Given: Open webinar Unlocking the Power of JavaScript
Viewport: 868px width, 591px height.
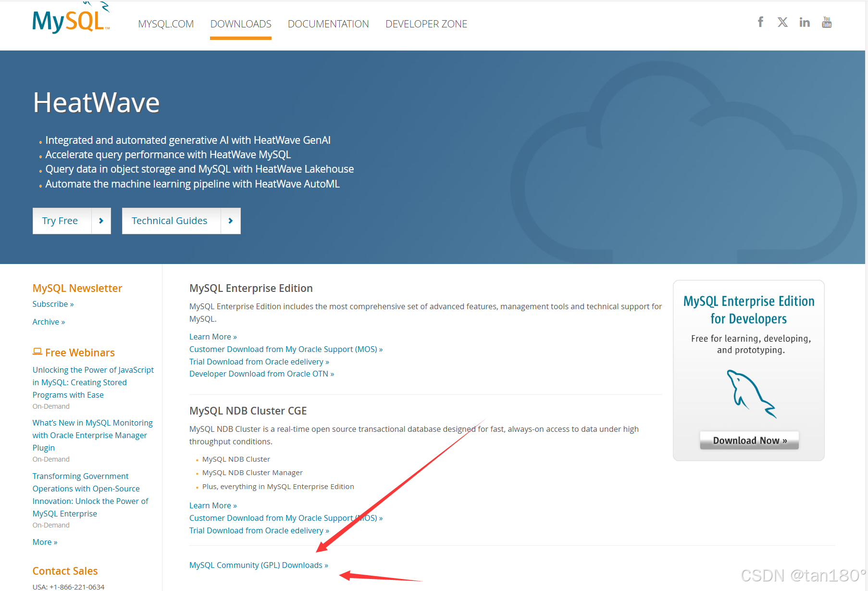Looking at the screenshot, I should coord(93,382).
